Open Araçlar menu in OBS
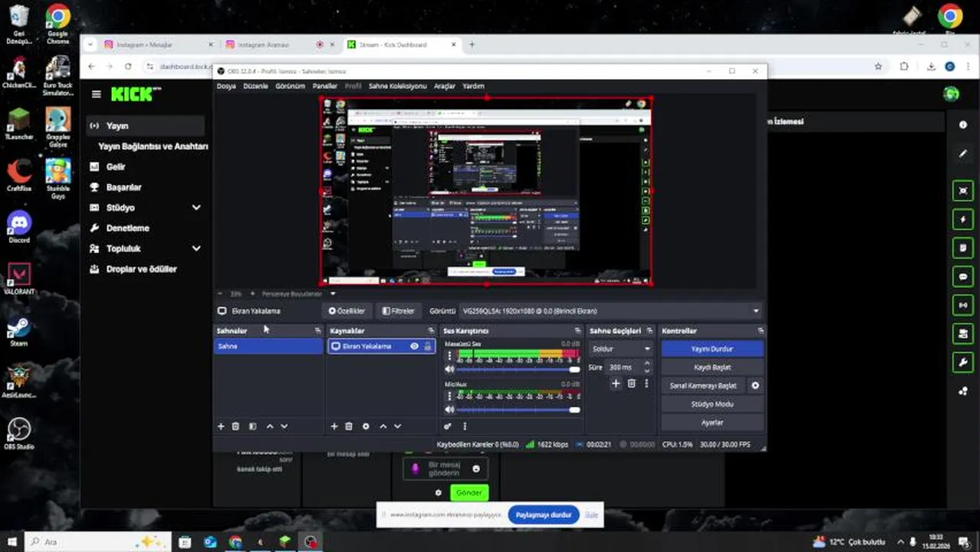This screenshot has width=980, height=552. click(x=445, y=86)
